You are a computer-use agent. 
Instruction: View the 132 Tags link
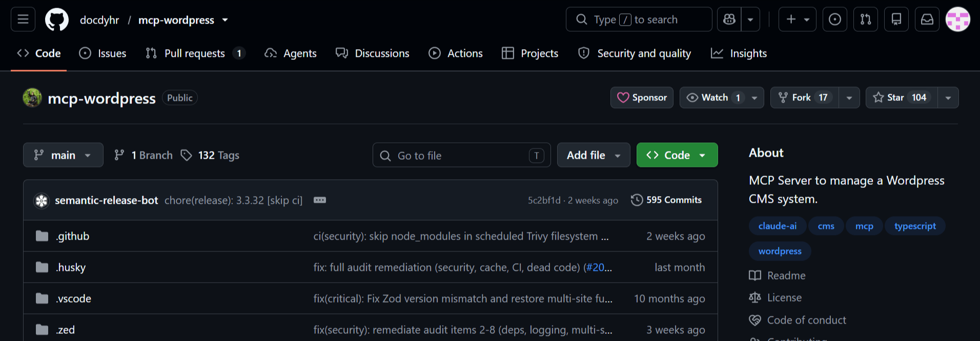coord(210,155)
